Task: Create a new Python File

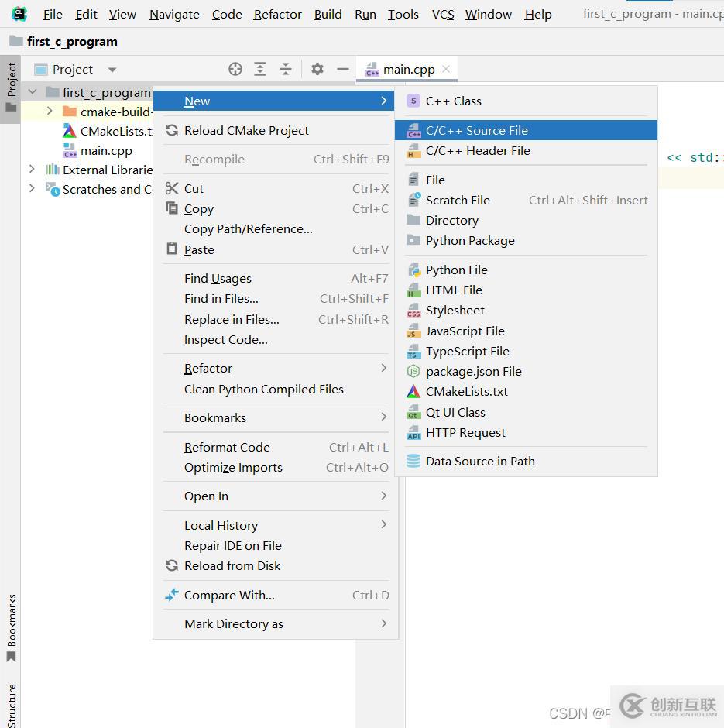Action: click(527, 270)
